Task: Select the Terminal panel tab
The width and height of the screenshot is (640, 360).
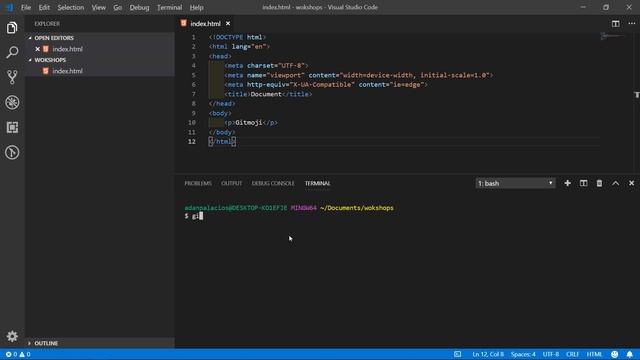Action: pyautogui.click(x=318, y=184)
